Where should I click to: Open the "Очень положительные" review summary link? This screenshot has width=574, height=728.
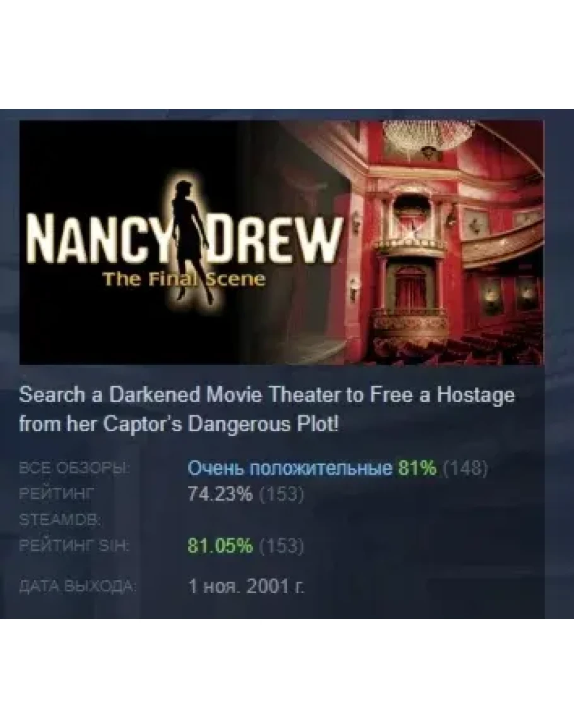pos(290,468)
